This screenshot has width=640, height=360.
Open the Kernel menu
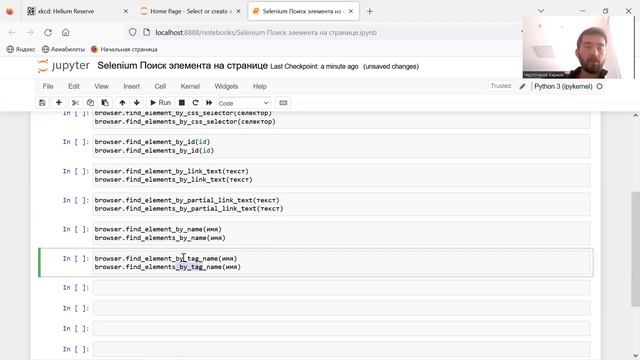click(x=190, y=87)
